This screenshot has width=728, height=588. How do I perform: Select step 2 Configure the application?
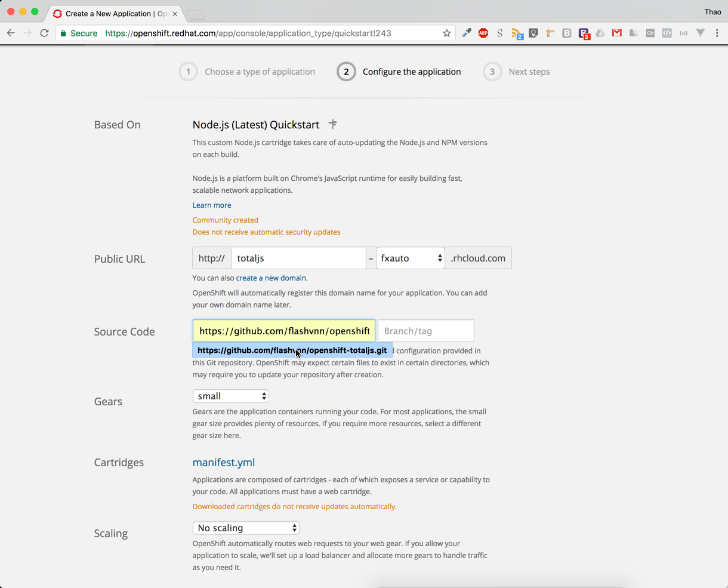399,72
